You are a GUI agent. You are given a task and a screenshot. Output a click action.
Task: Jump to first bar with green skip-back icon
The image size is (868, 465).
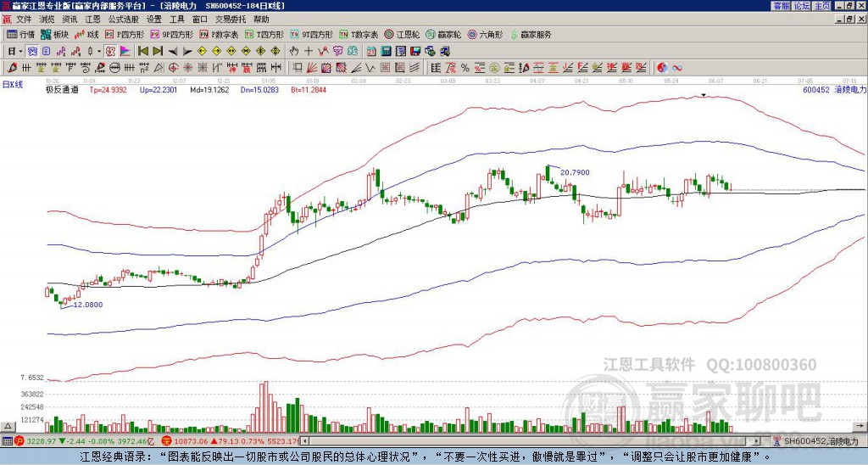[x=142, y=52]
